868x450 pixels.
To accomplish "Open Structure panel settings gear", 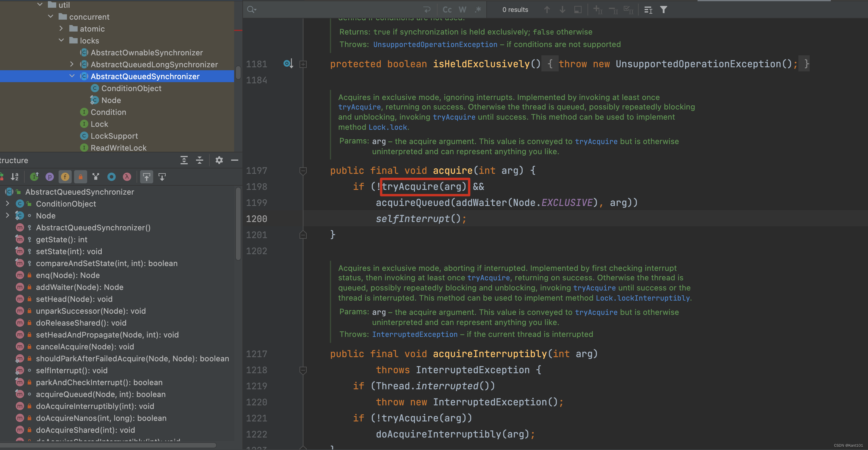I will coord(219,160).
